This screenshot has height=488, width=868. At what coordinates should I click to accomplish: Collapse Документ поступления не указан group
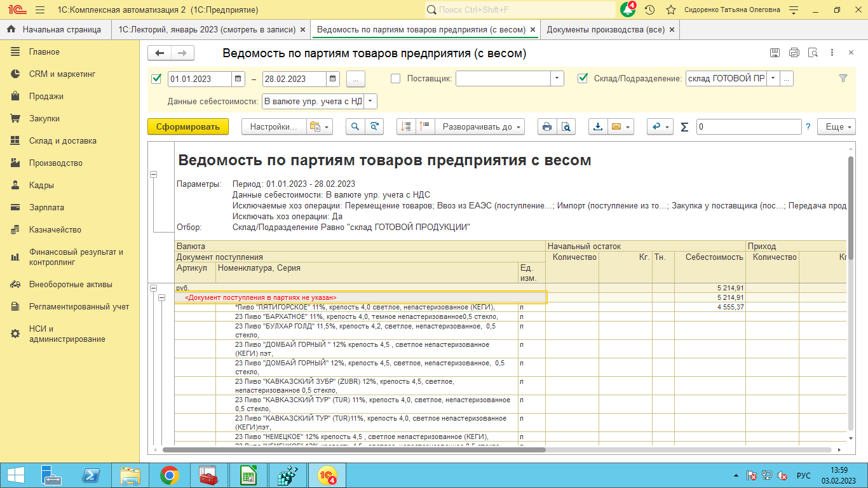162,297
